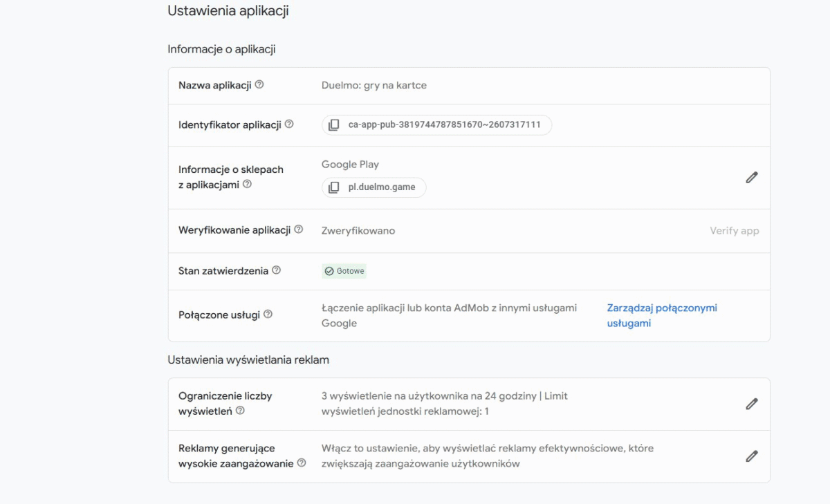Click the Reklamy generujące wysokie zaangażowanie label

[237, 456]
